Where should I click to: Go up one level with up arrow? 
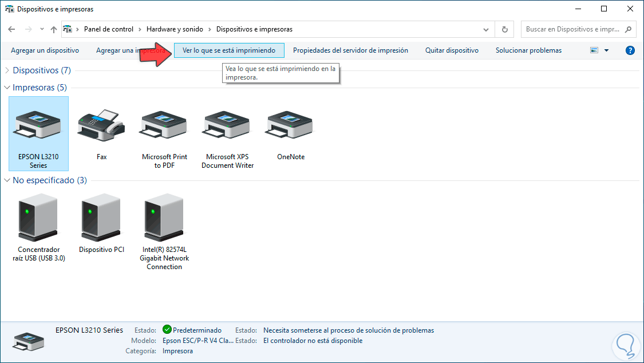coord(54,29)
